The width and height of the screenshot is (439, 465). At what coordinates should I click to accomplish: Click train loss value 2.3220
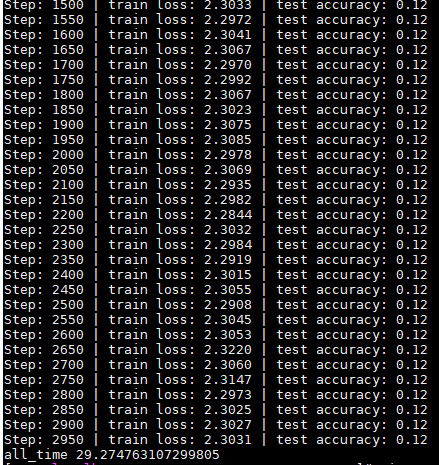228,350
